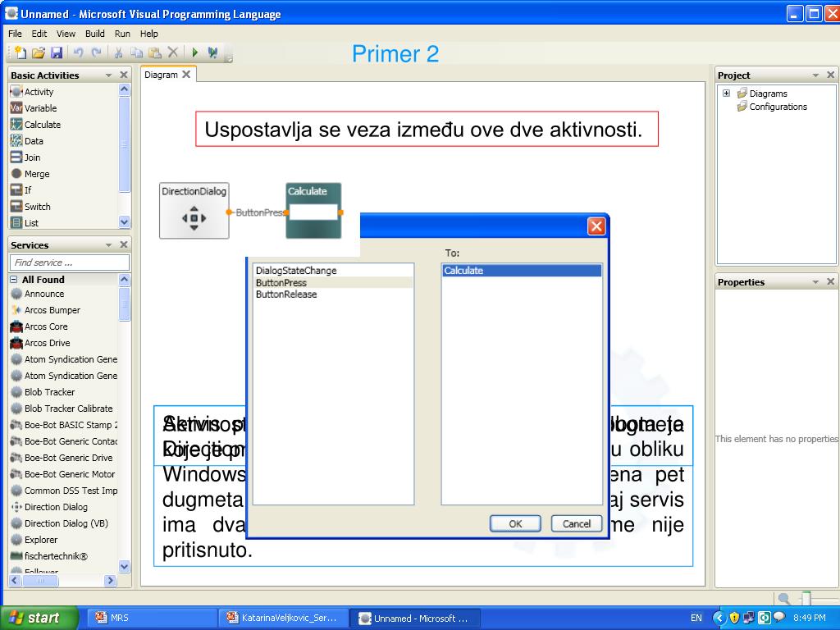The image size is (840, 630).
Task: Click the Find service search field
Action: 70,262
